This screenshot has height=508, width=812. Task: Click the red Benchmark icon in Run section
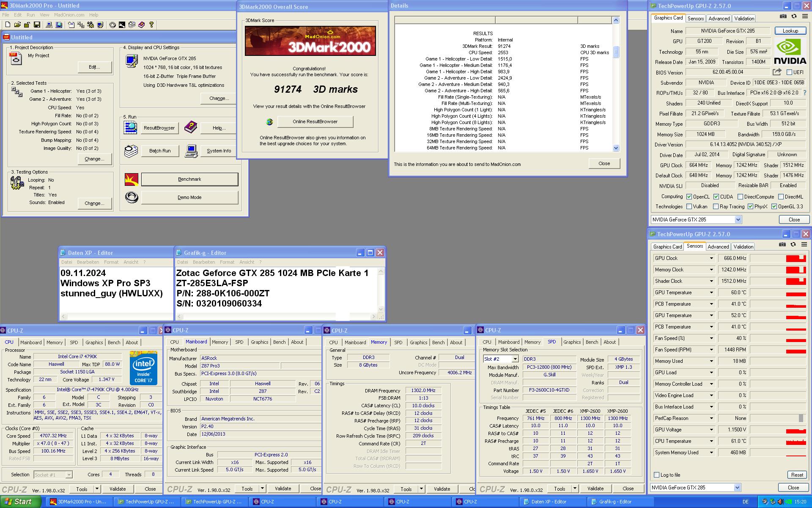coord(132,179)
